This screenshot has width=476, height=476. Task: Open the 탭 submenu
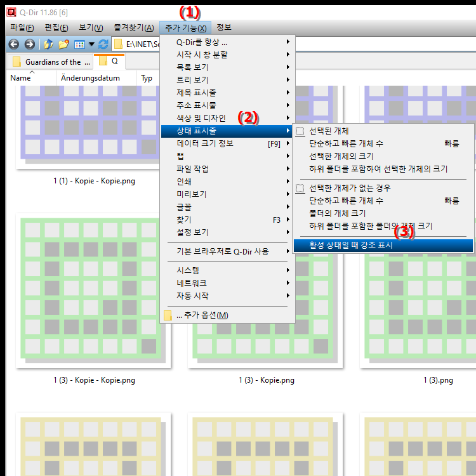point(227,156)
